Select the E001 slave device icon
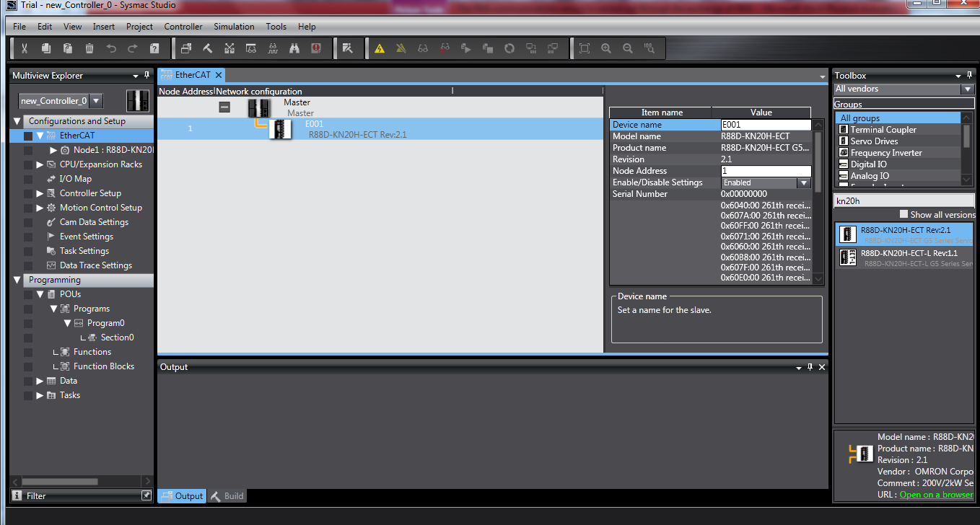The height and width of the screenshot is (525, 980). (280, 130)
